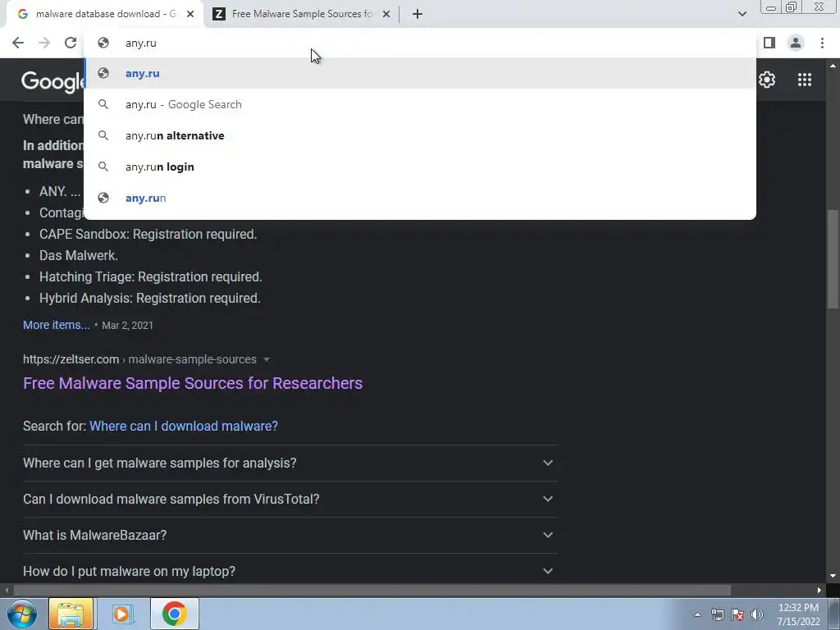This screenshot has height=630, width=840.
Task: Click the globe icon in the address bar
Action: click(103, 43)
